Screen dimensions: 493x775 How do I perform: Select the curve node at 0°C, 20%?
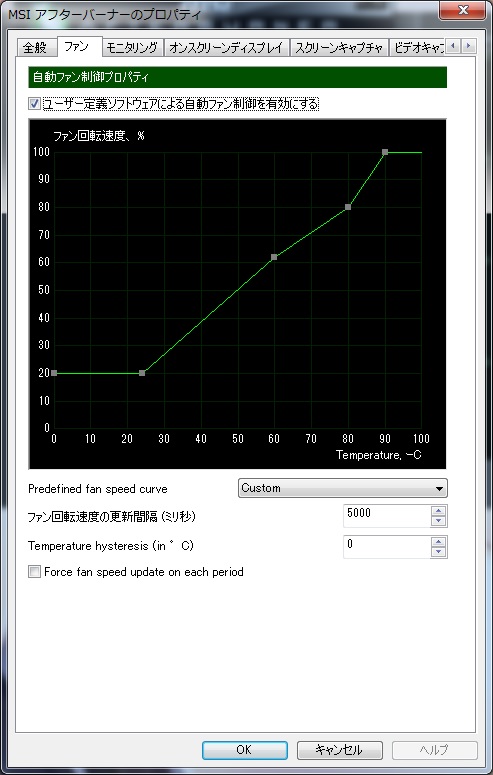click(54, 373)
